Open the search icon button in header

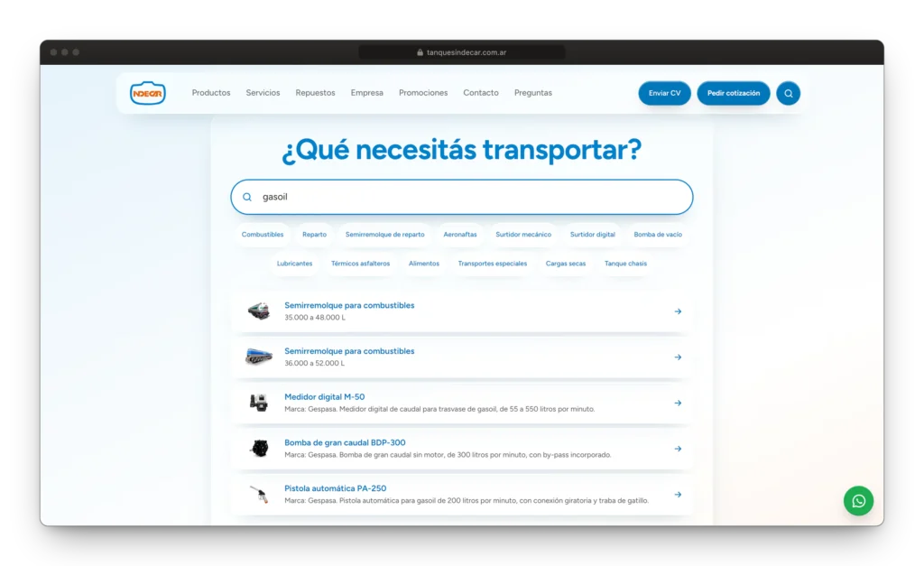tap(788, 93)
